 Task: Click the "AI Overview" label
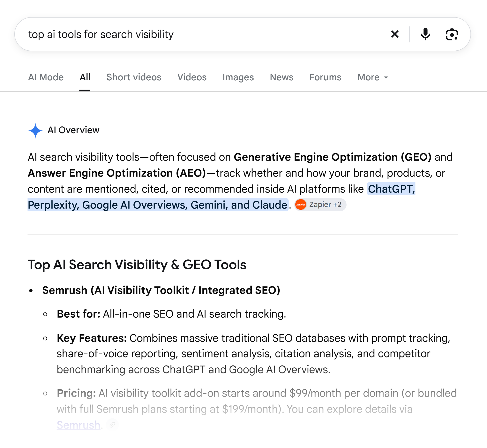[x=73, y=130]
